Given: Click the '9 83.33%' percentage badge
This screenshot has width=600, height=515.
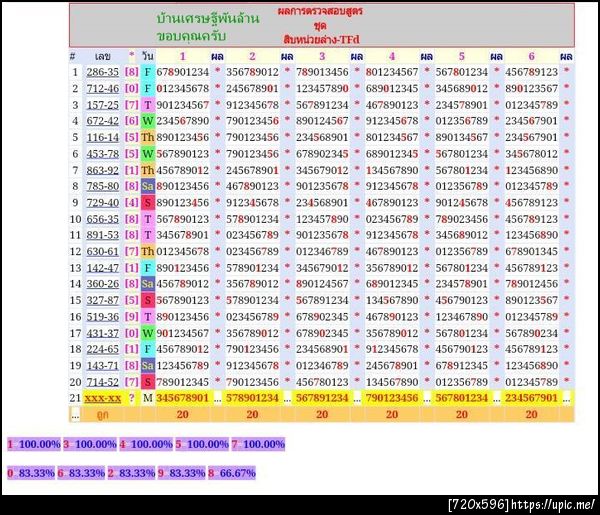Looking at the screenshot, I should 182,473.
